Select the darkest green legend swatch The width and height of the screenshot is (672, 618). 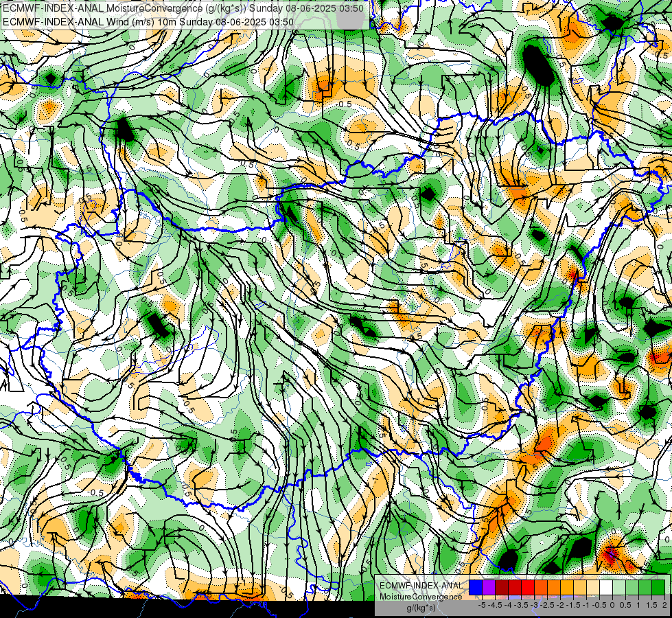(x=658, y=587)
